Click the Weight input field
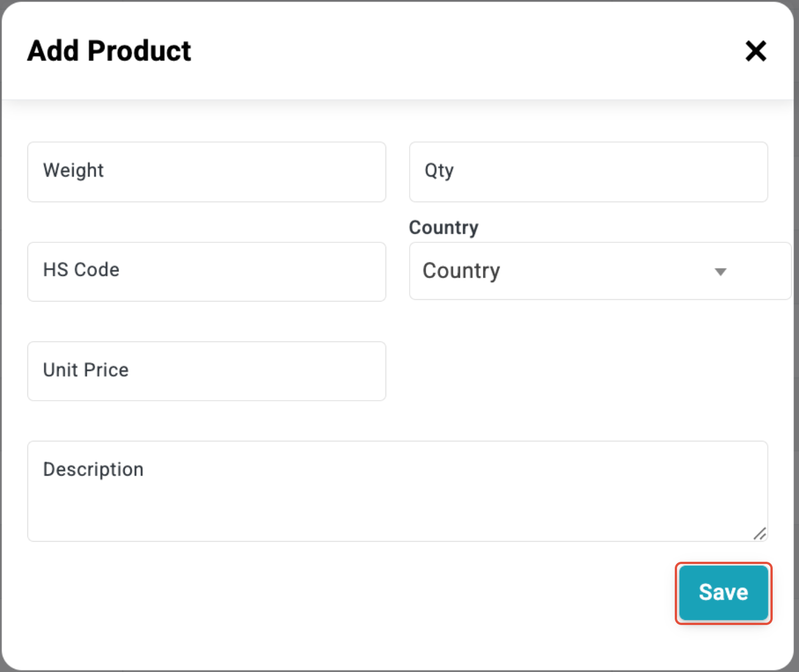This screenshot has height=672, width=799. click(x=206, y=172)
